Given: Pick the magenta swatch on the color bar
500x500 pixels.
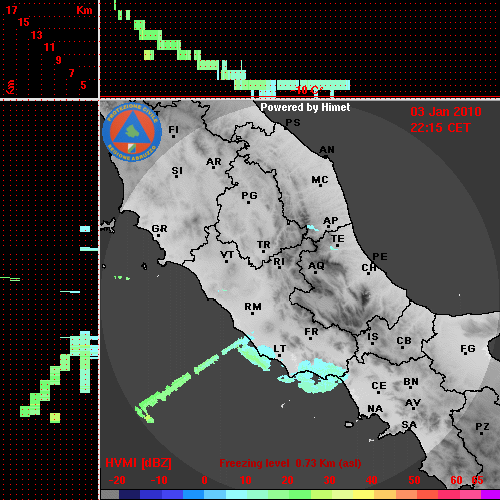Looking at the screenshot, I should point(490,495).
